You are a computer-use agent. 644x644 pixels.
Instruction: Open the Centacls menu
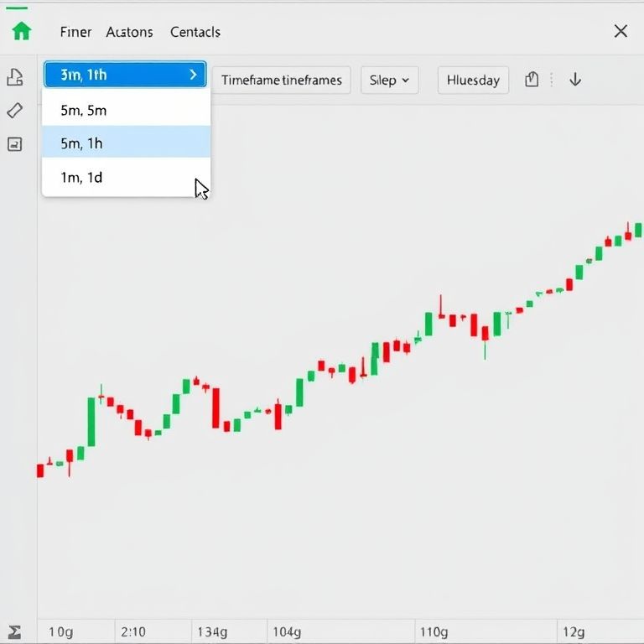click(195, 32)
